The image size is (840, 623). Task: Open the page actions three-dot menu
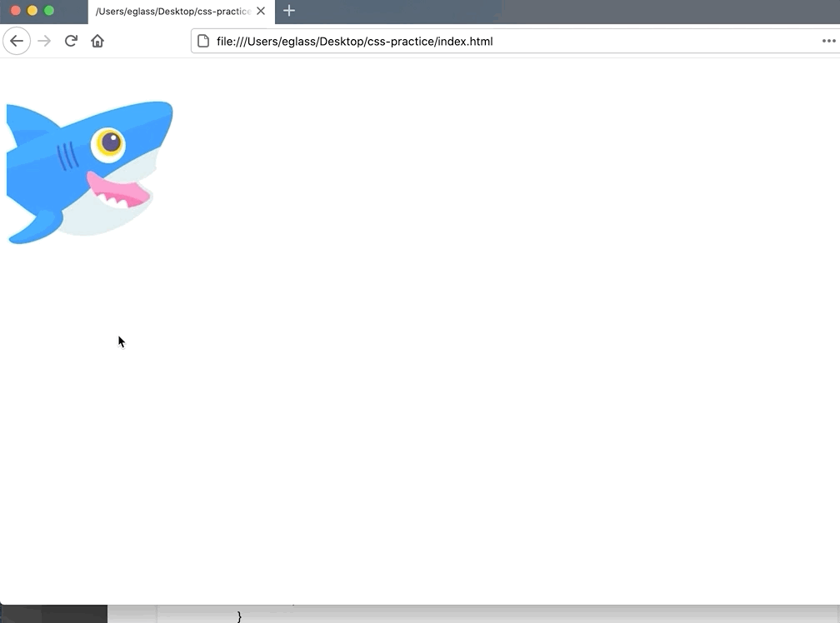[x=828, y=41]
